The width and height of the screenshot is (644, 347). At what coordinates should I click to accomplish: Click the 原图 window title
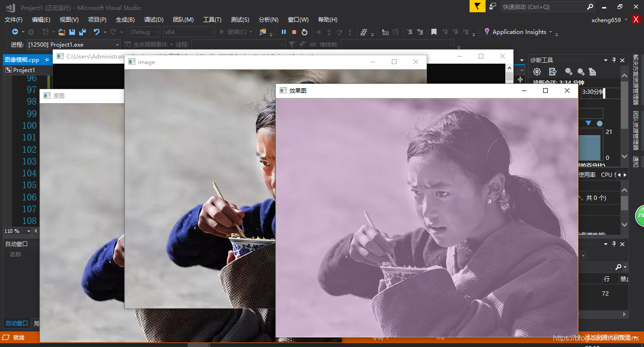click(59, 96)
